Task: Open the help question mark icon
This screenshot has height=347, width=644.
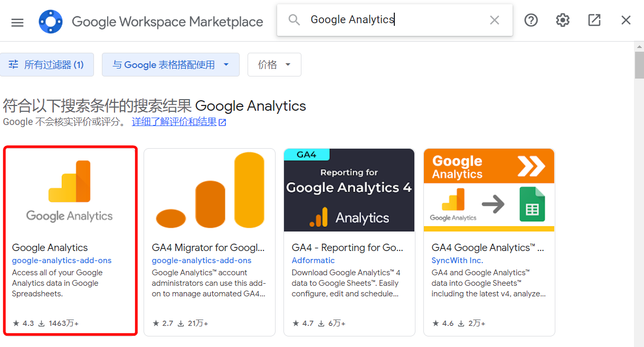Action: tap(531, 20)
